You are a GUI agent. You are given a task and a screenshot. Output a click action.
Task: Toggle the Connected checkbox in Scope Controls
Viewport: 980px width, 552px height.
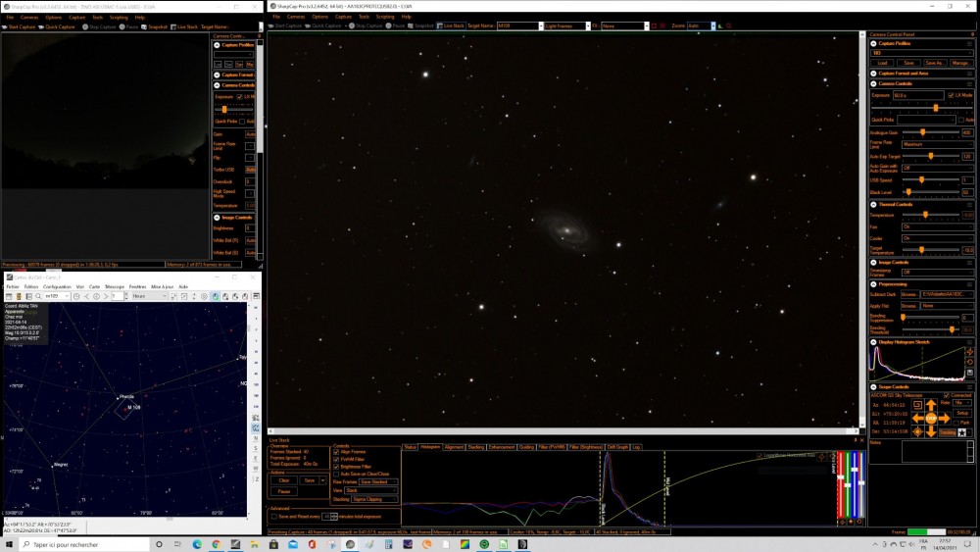click(947, 396)
